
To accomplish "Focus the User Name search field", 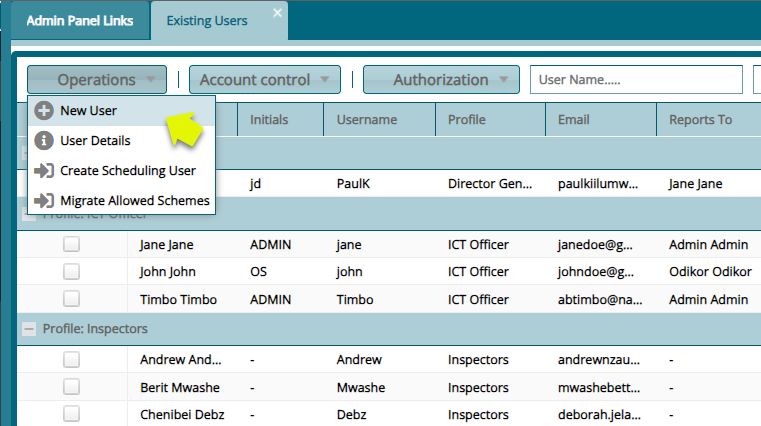I will pyautogui.click(x=635, y=80).
